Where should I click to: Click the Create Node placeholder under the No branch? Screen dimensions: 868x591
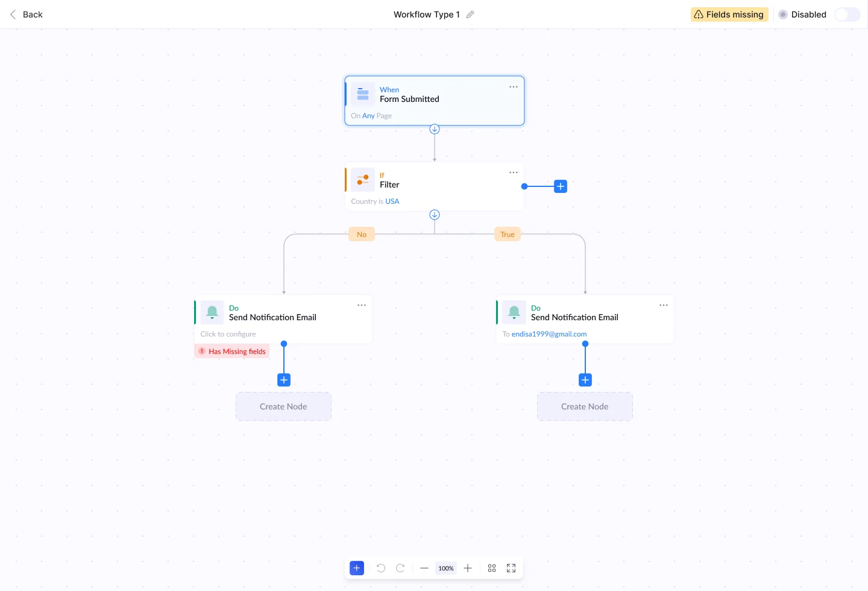coord(283,406)
